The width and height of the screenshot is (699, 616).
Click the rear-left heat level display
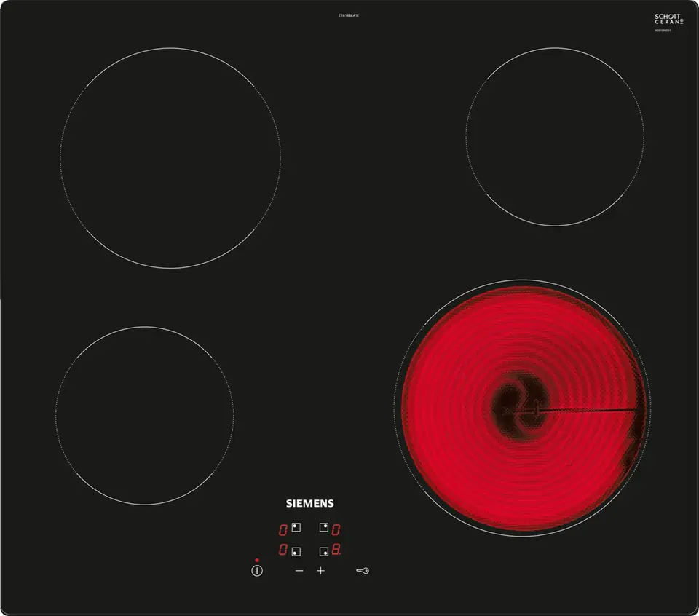(x=283, y=529)
